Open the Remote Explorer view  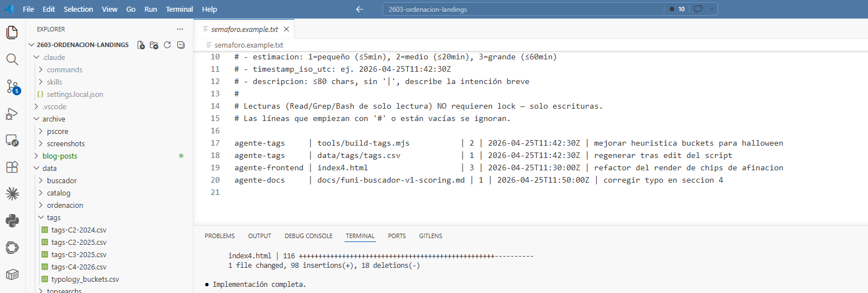[12, 141]
